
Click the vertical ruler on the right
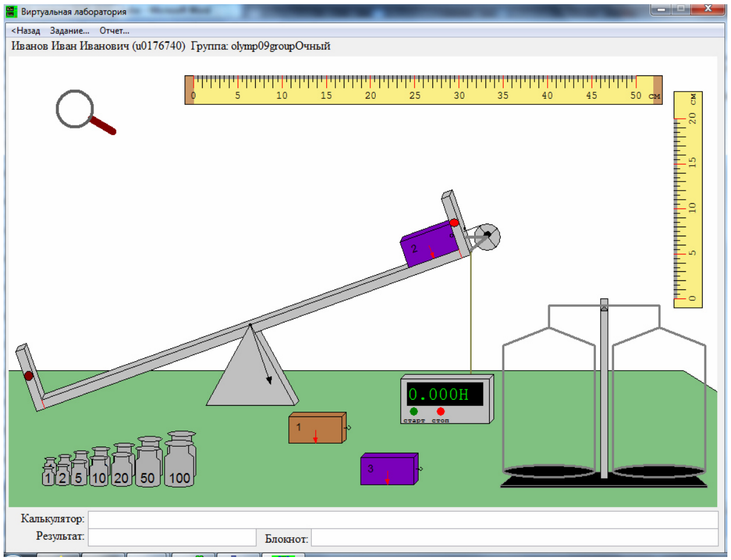coord(688,200)
